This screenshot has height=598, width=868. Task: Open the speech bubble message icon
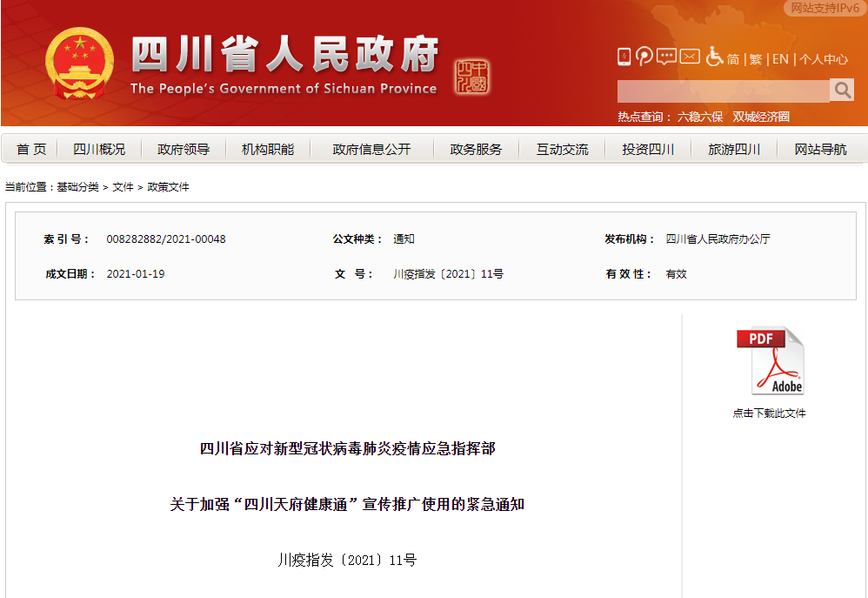coord(665,57)
